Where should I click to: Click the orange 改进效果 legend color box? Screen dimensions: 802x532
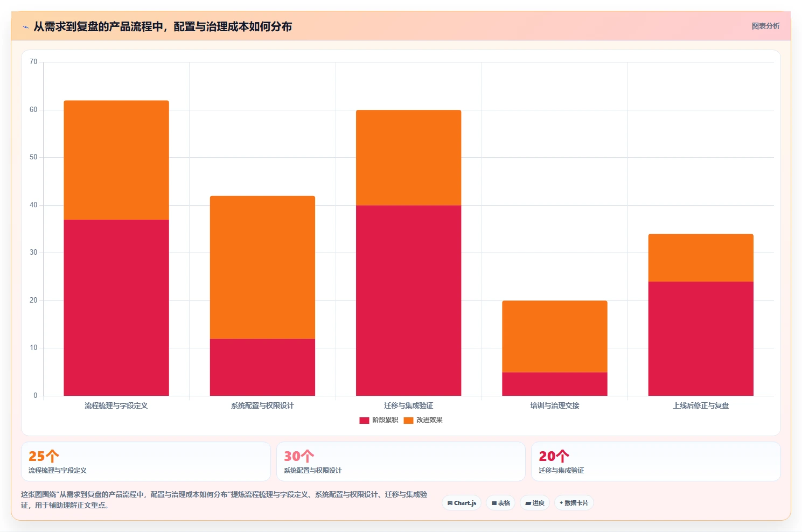(408, 420)
